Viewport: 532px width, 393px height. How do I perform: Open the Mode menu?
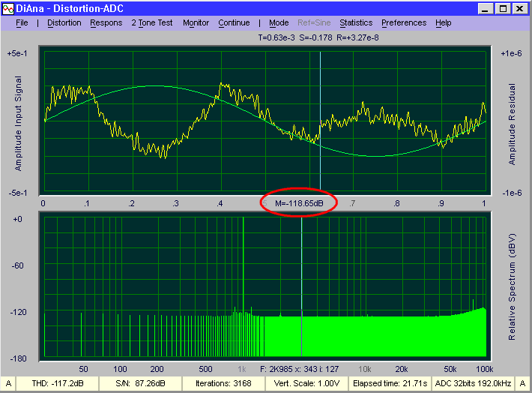[279, 23]
